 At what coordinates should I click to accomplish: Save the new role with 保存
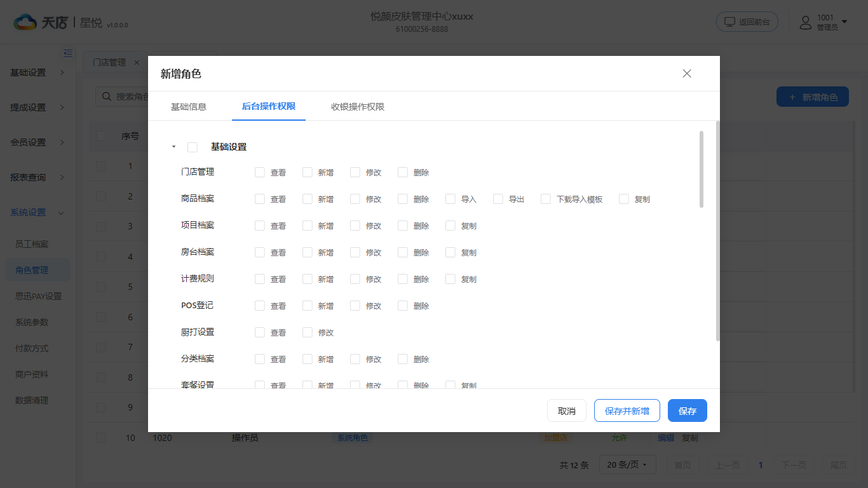click(688, 410)
